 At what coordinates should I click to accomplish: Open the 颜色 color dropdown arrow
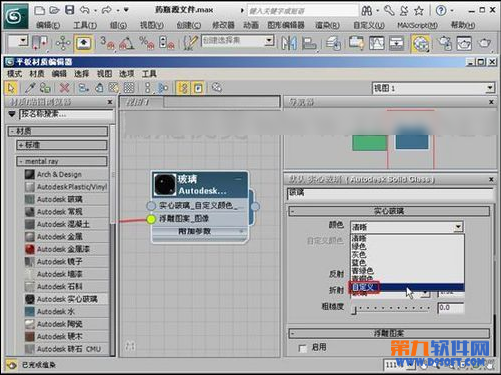tap(458, 227)
